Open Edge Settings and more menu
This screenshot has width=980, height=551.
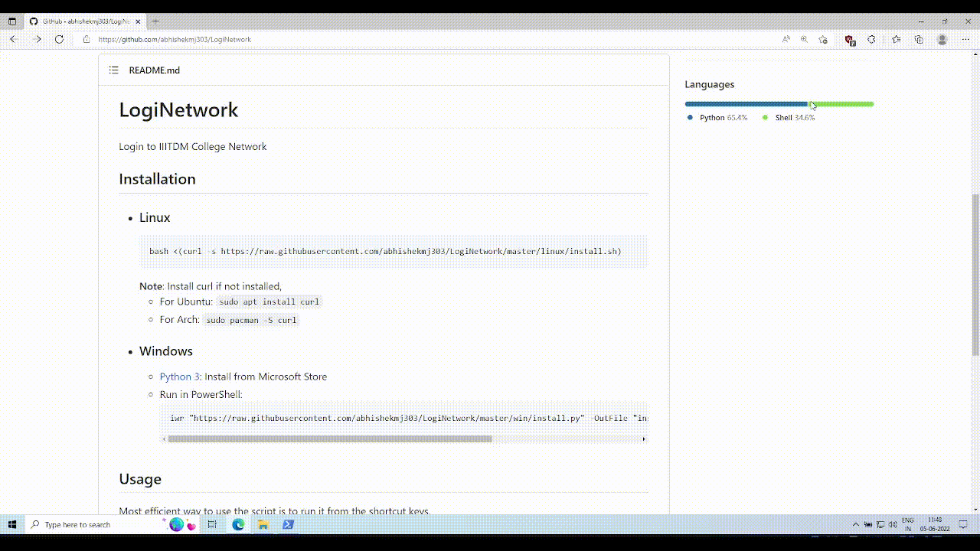pyautogui.click(x=965, y=39)
